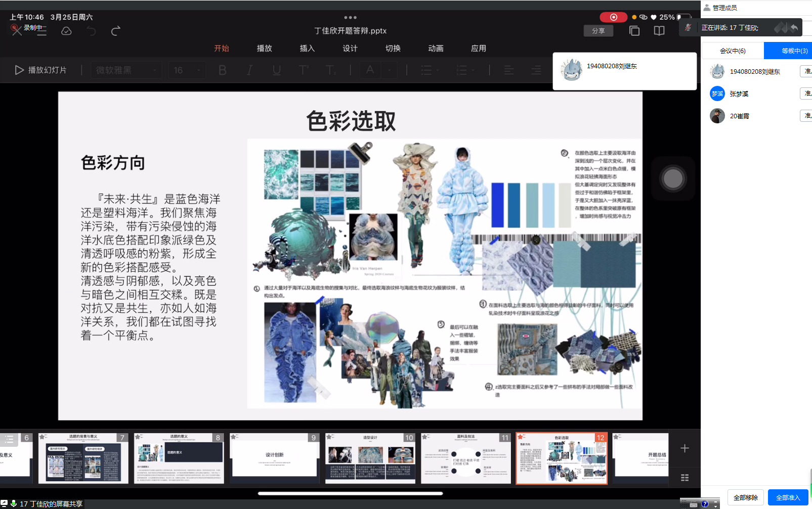Click the green microphone icon in bottom bar
Viewport: 812px width, 509px height.
14,503
